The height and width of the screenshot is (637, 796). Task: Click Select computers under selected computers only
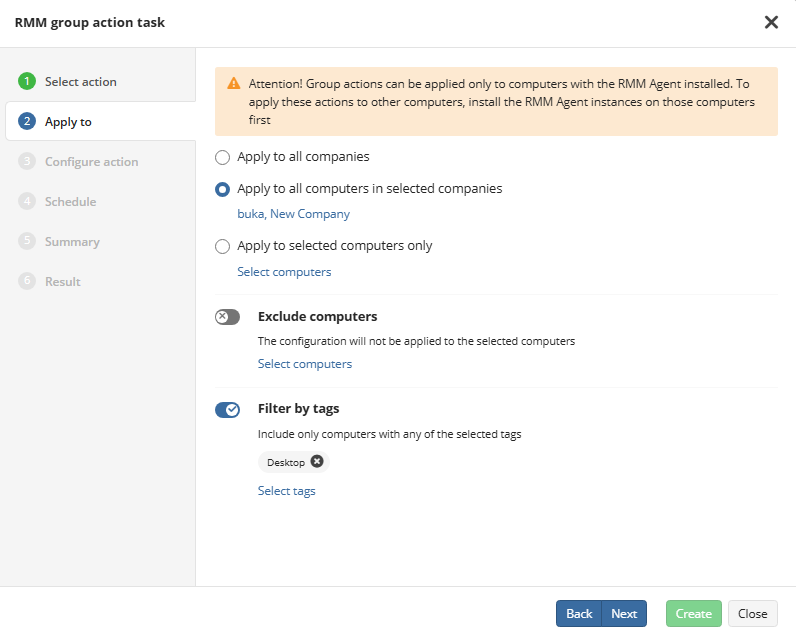[x=284, y=272]
